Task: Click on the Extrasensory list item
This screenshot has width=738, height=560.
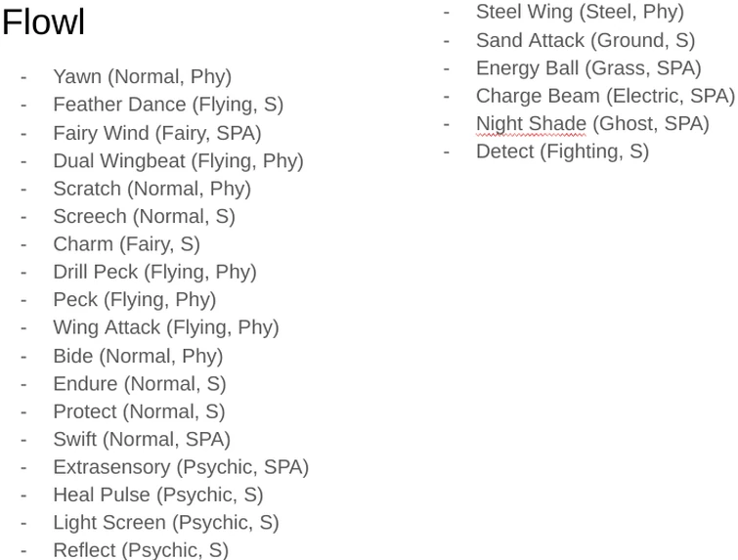Action: point(180,467)
